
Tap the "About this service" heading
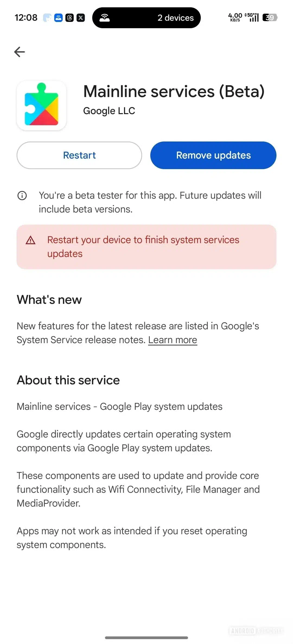tap(68, 380)
